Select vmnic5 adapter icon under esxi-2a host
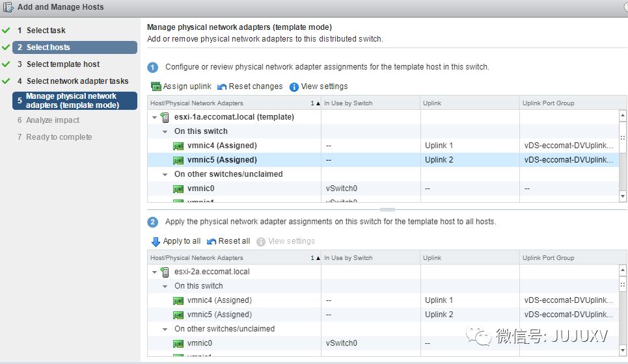Screen dimensions: 628x364 click(178, 315)
